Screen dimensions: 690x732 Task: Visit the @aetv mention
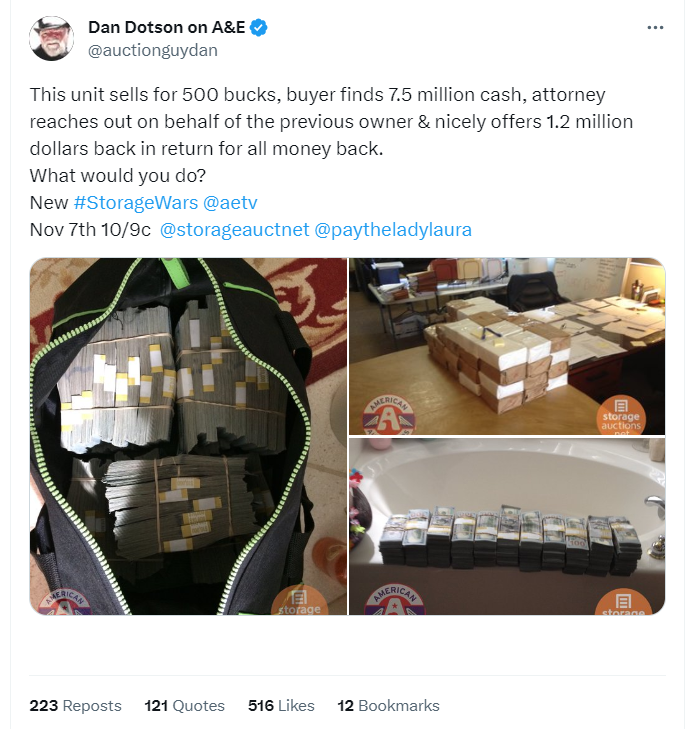[x=230, y=203]
